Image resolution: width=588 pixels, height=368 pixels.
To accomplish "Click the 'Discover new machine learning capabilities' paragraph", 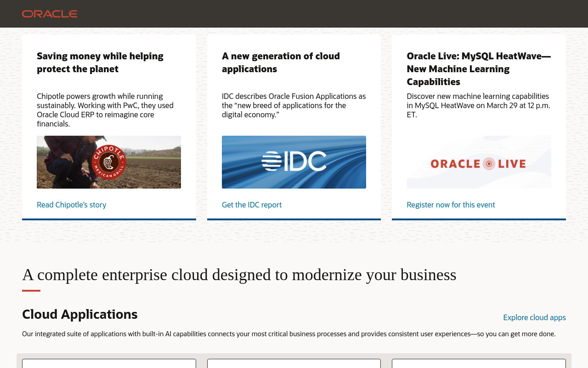I will [x=478, y=105].
